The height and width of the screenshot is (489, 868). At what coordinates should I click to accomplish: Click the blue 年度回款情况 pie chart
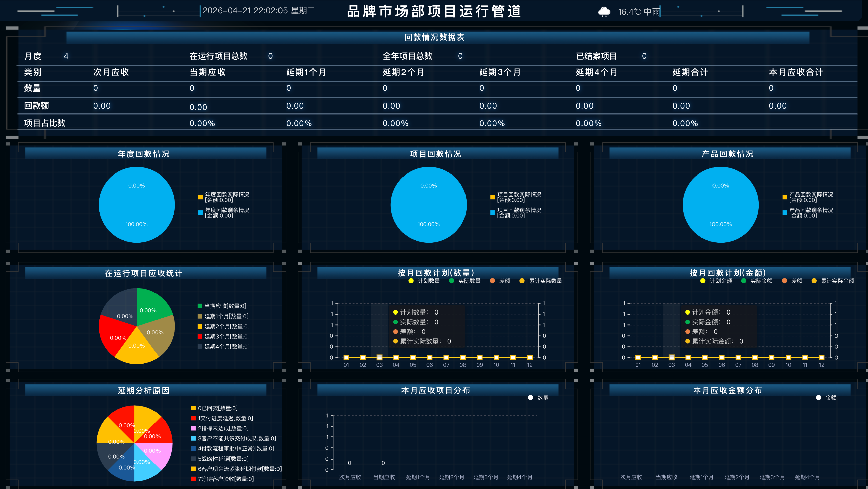point(136,205)
